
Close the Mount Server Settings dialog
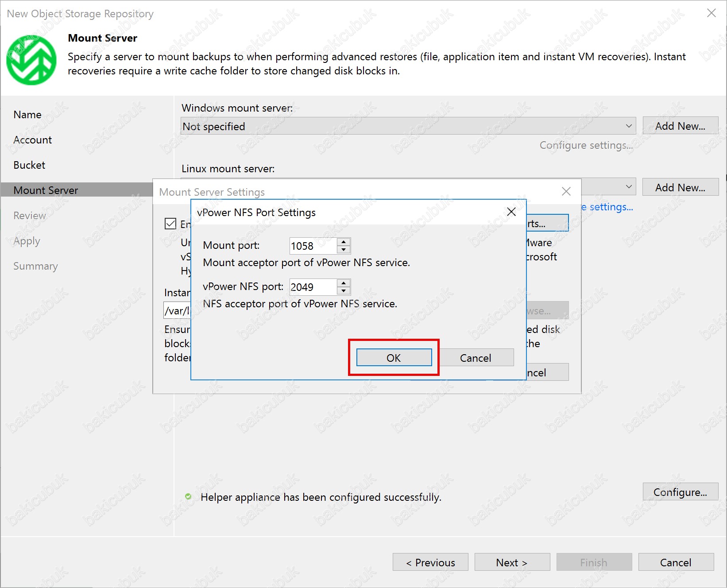[x=566, y=191]
